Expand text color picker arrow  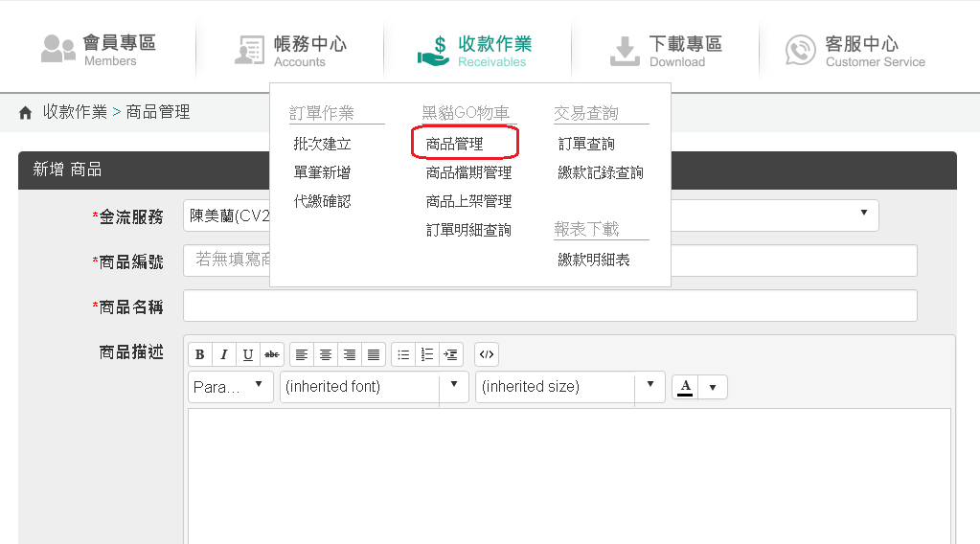(713, 387)
